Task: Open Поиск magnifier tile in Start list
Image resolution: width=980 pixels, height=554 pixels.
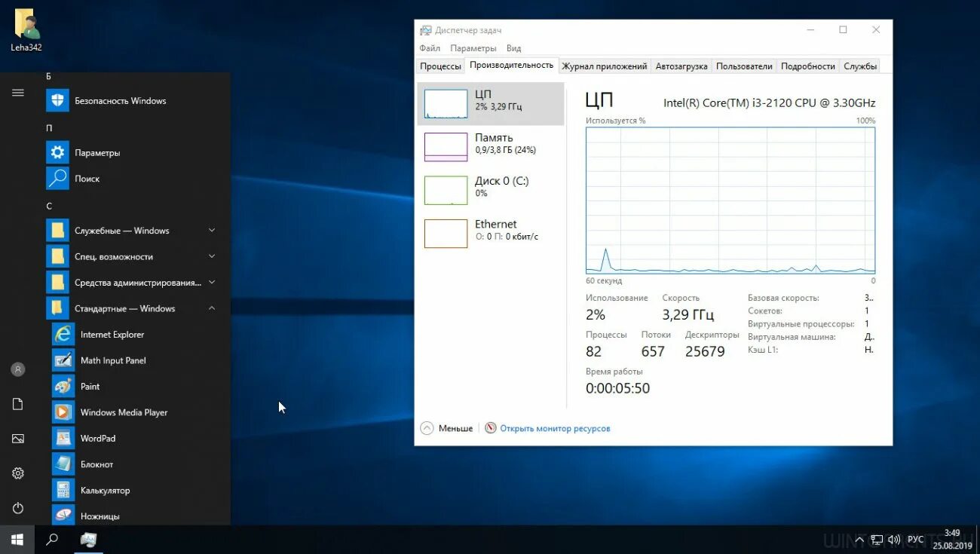Action: pos(57,179)
